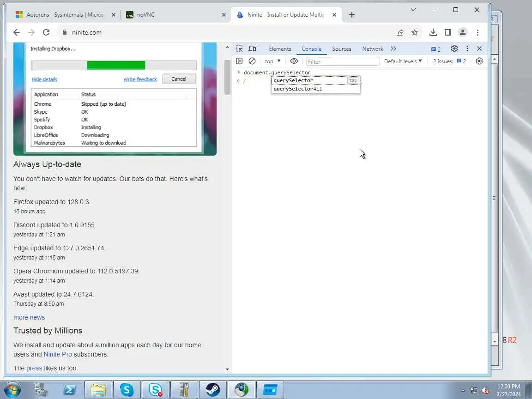Clear the console with the clear icon

[x=252, y=61]
